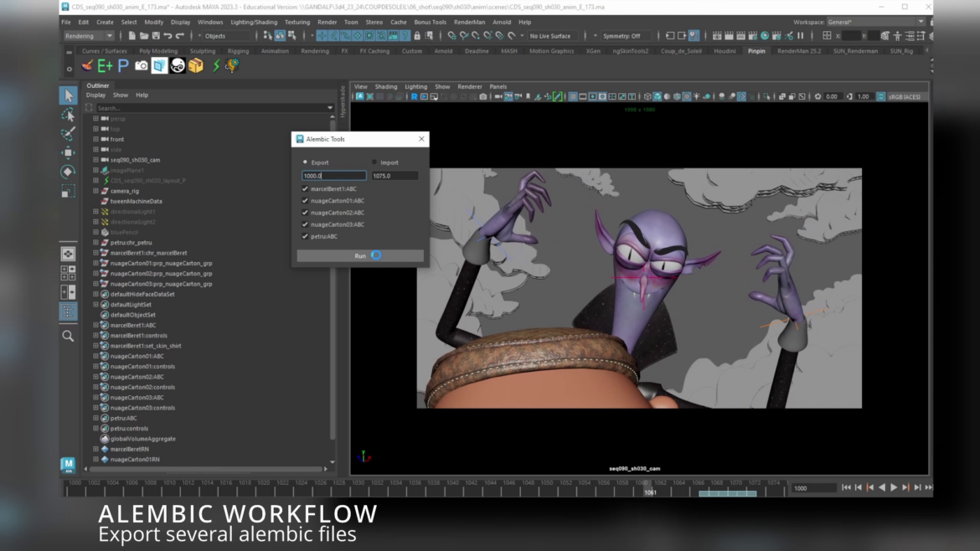Click the start frame field showing 1000.0
This screenshot has height=551, width=980.
pos(333,176)
